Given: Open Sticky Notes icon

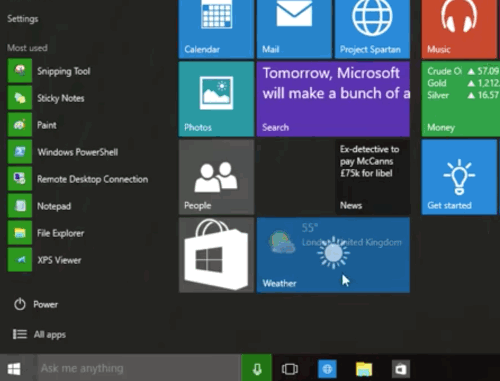Looking at the screenshot, I should pos(20,98).
